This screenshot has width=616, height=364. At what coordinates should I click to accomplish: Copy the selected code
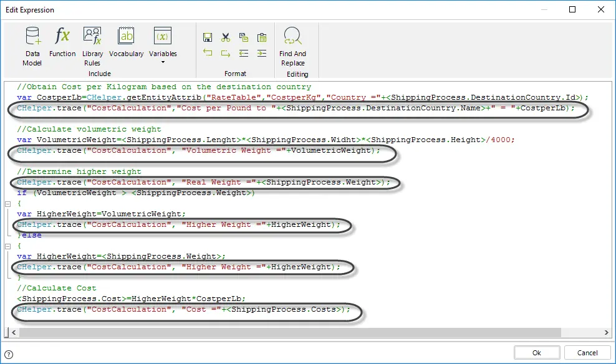[x=244, y=37]
